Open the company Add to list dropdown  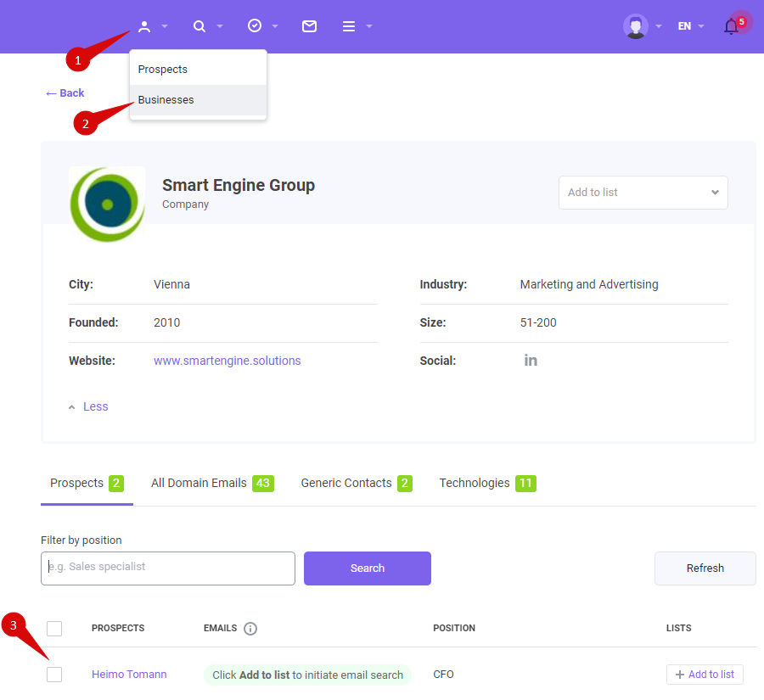tap(643, 193)
